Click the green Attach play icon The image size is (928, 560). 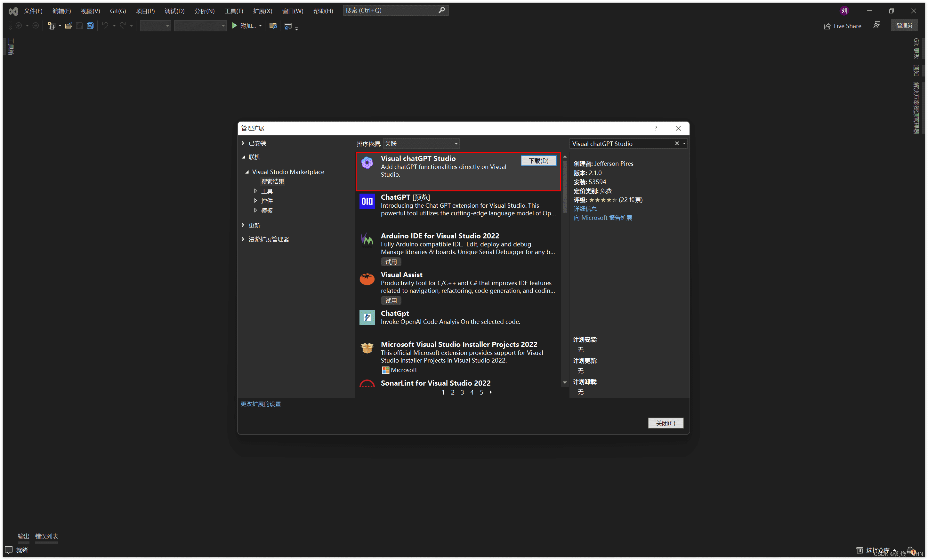click(x=234, y=26)
